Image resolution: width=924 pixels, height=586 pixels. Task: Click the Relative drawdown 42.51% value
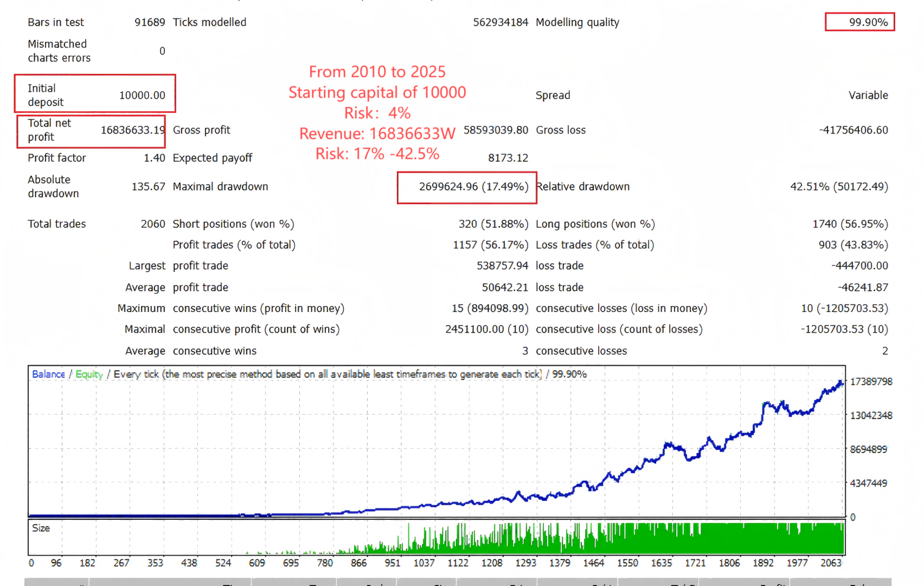pyautogui.click(x=838, y=187)
